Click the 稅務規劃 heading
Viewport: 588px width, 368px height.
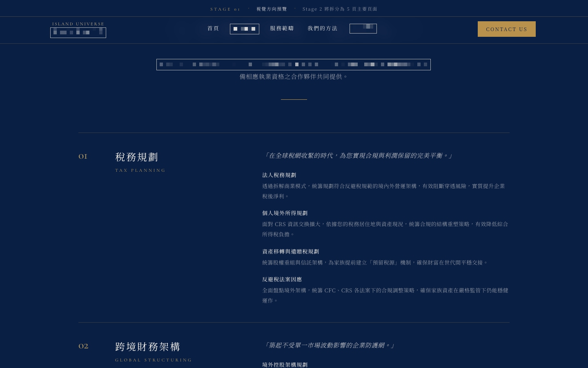point(136,157)
